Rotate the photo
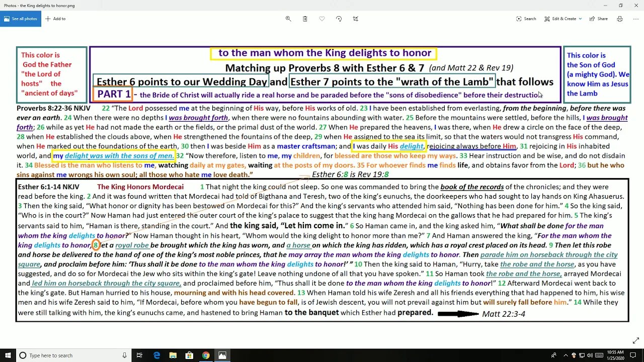Screen dimensions: 644x362 (339, 19)
